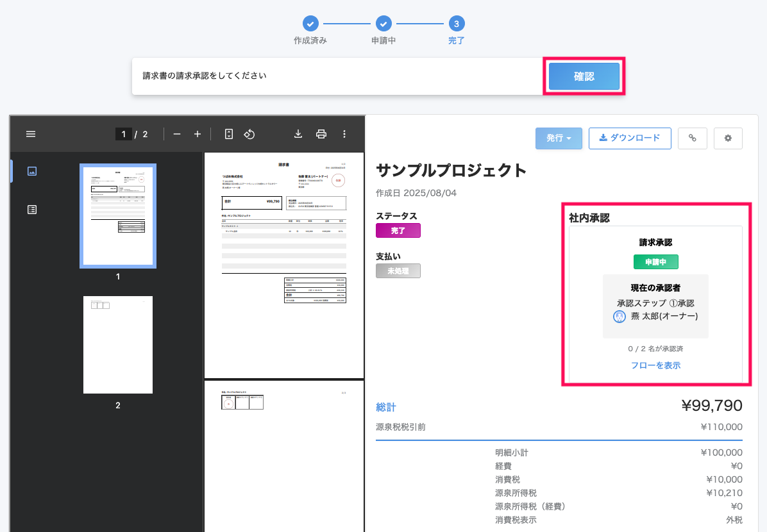Image resolution: width=767 pixels, height=532 pixels.
Task: Select page 2 thumbnail
Action: click(118, 345)
